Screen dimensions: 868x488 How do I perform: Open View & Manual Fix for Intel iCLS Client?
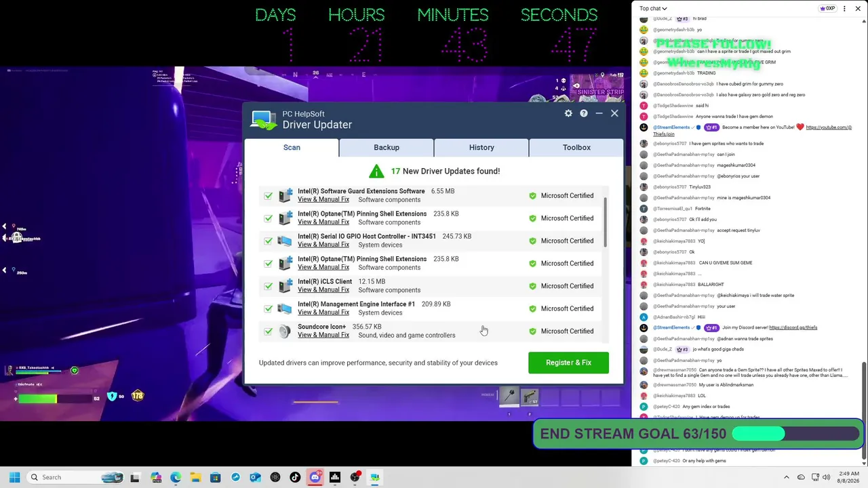tap(323, 290)
